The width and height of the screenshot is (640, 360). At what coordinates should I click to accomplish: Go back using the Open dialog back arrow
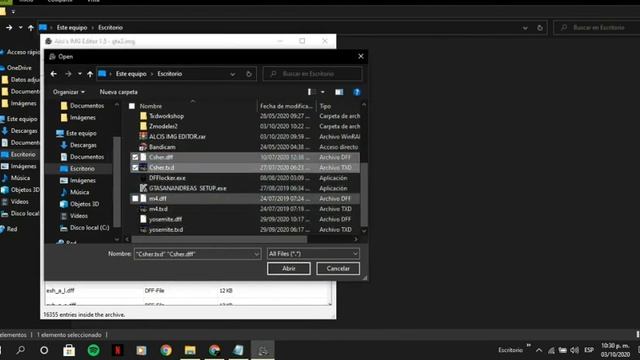(53, 74)
